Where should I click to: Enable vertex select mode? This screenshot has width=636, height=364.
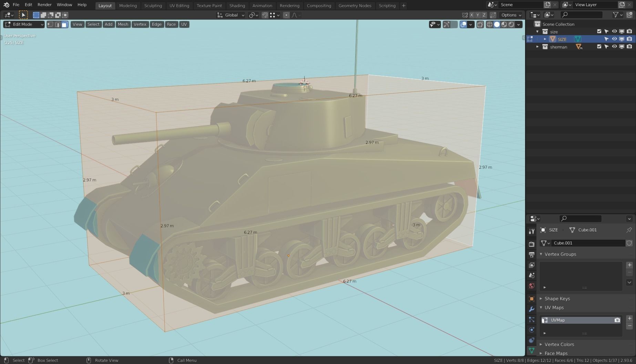click(x=50, y=24)
